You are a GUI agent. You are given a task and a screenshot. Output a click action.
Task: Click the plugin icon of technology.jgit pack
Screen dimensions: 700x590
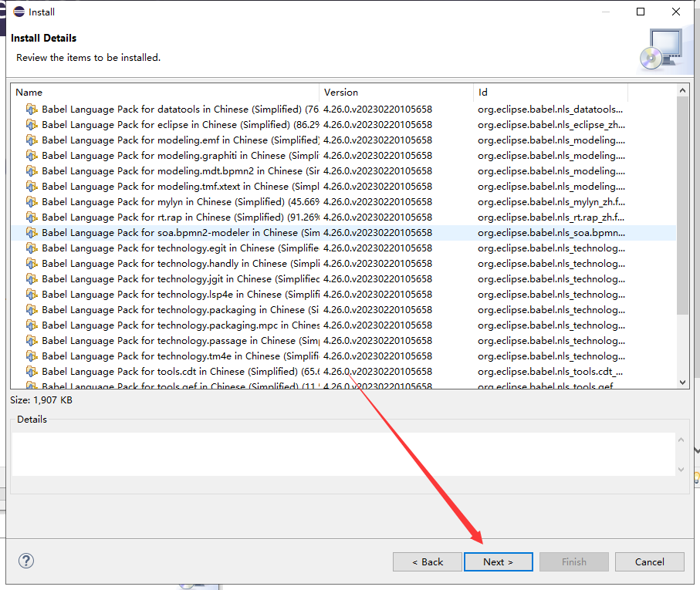point(32,279)
